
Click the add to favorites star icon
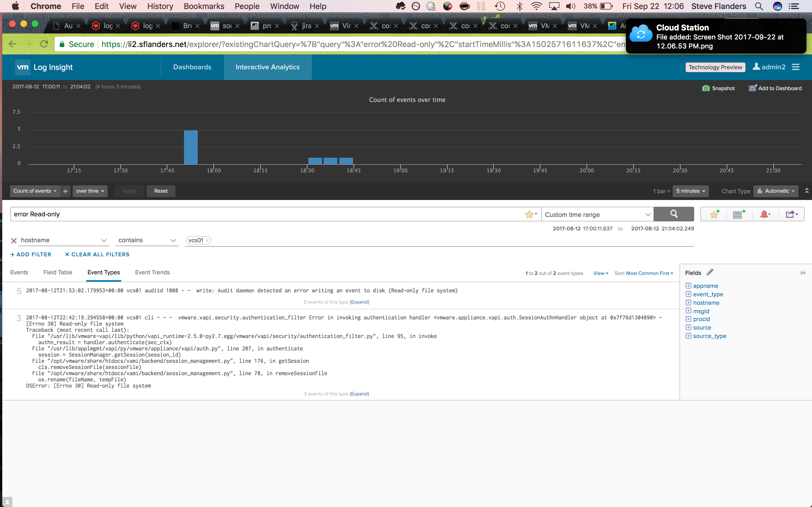point(714,214)
